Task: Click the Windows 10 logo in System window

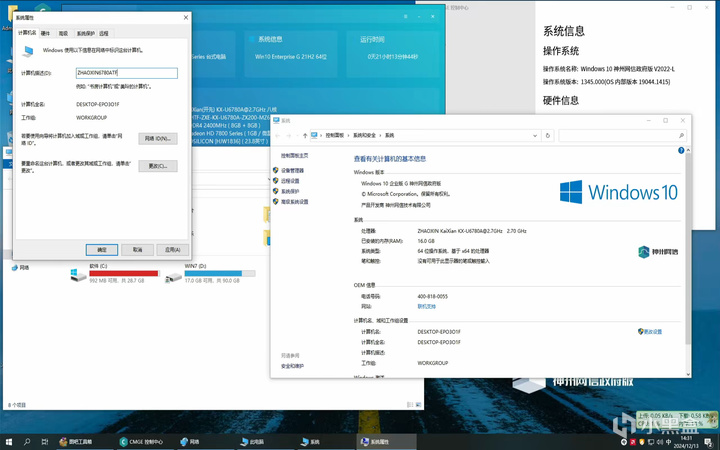Action: point(619,192)
